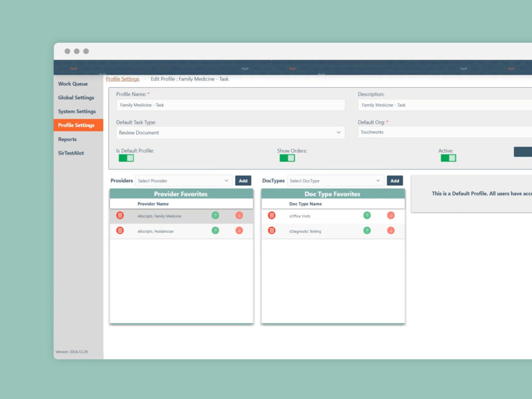
Task: Click Add button next to DocTypes
Action: click(x=395, y=181)
